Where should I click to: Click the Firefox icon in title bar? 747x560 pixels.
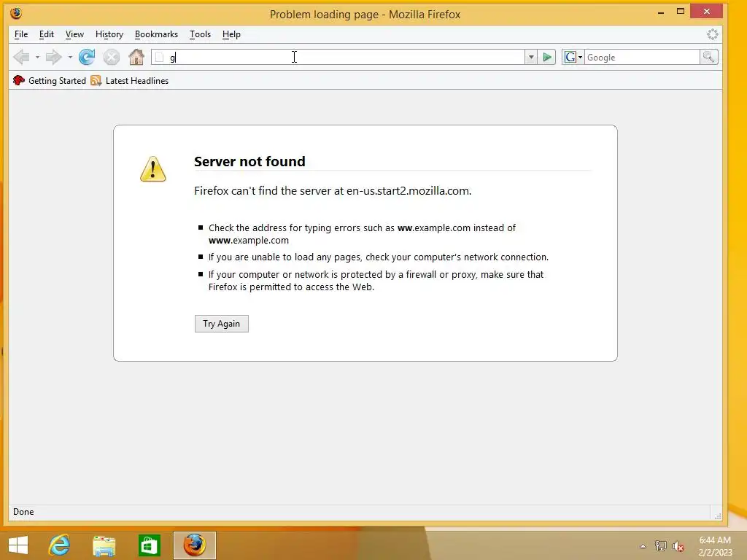tap(16, 13)
